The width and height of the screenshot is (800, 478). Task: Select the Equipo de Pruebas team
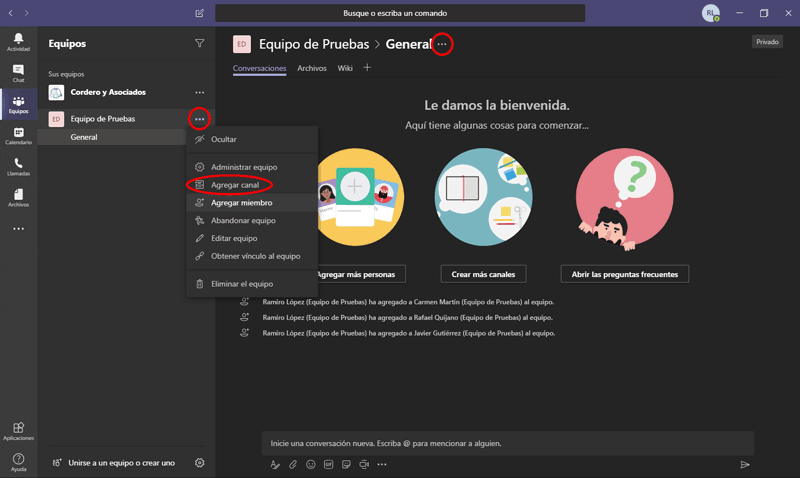pos(103,119)
